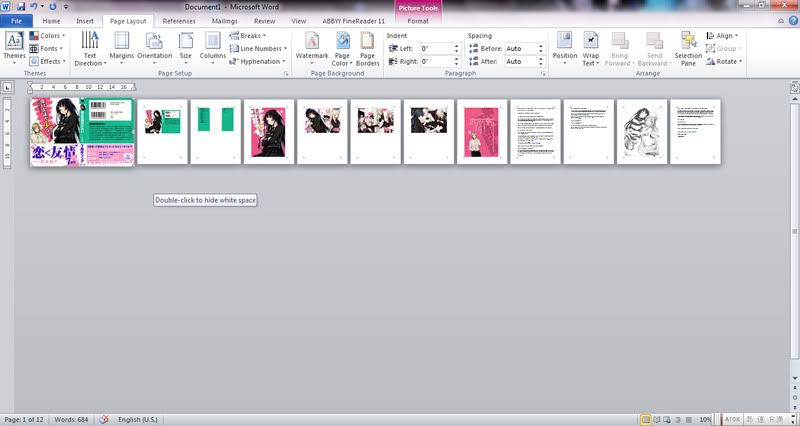Customize Quick Access Toolbar dropdown
The image size is (800, 426).
(66, 7)
